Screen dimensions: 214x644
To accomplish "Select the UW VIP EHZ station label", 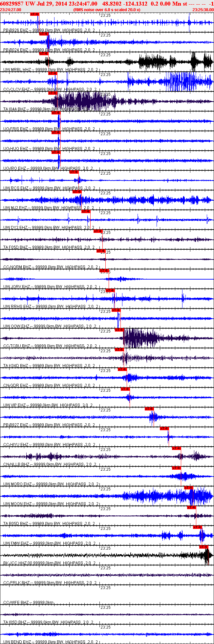I will (x=48, y=405).
